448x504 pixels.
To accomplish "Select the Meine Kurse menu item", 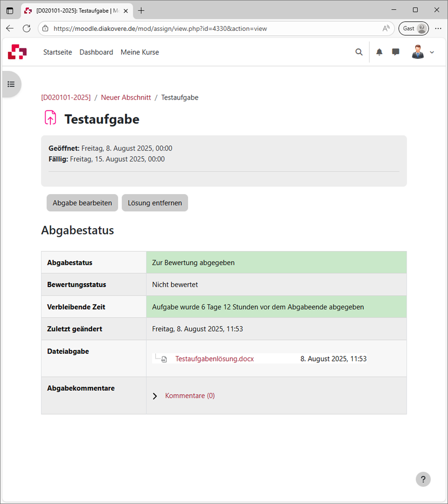I will tap(139, 52).
